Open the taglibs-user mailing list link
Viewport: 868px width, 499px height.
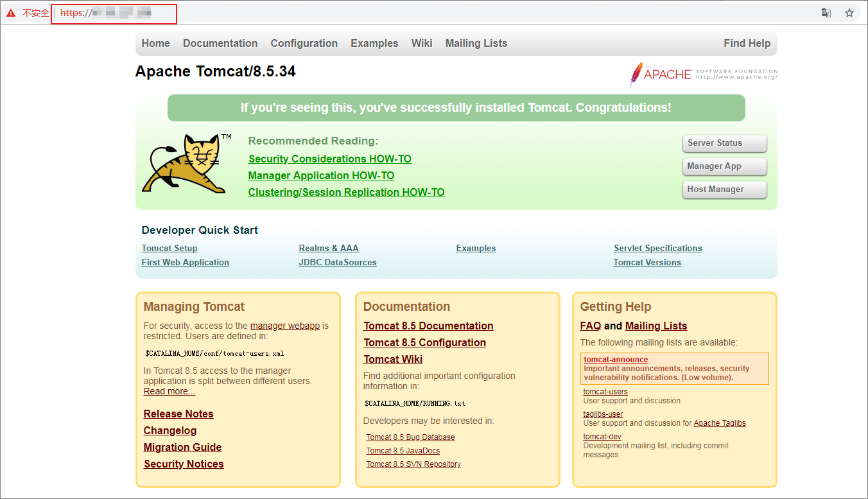[x=603, y=414]
